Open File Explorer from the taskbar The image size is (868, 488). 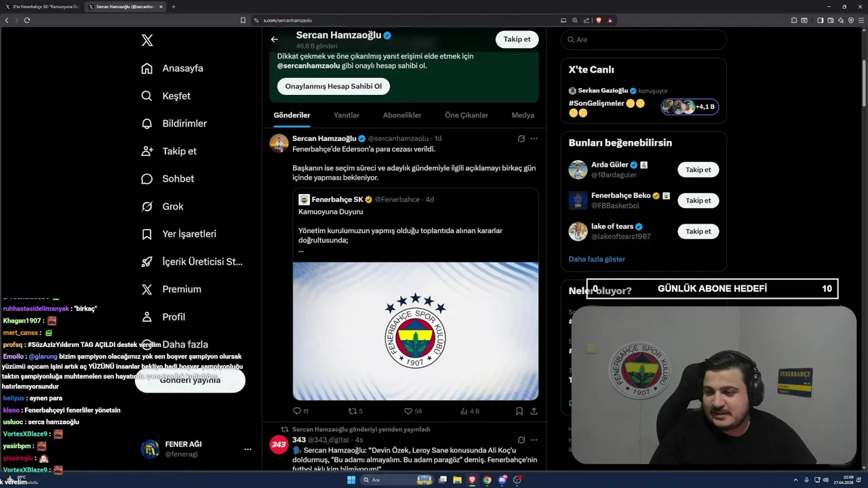coord(457,480)
